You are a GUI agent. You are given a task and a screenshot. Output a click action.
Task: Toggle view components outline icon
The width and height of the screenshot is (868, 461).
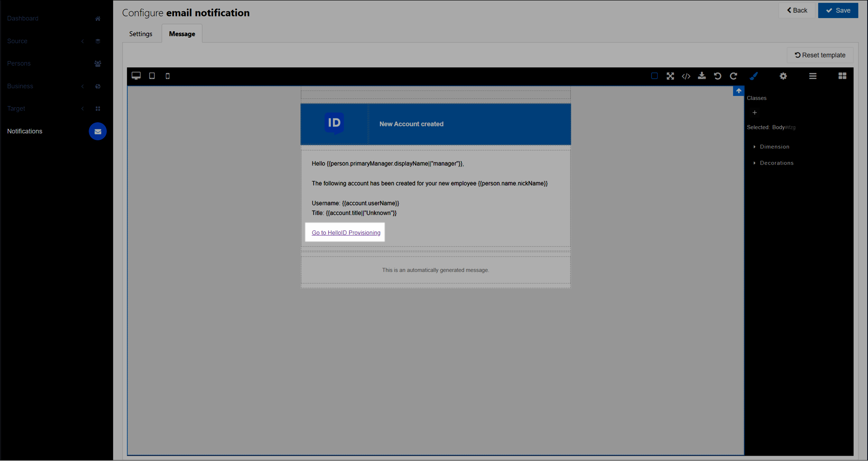tap(654, 76)
